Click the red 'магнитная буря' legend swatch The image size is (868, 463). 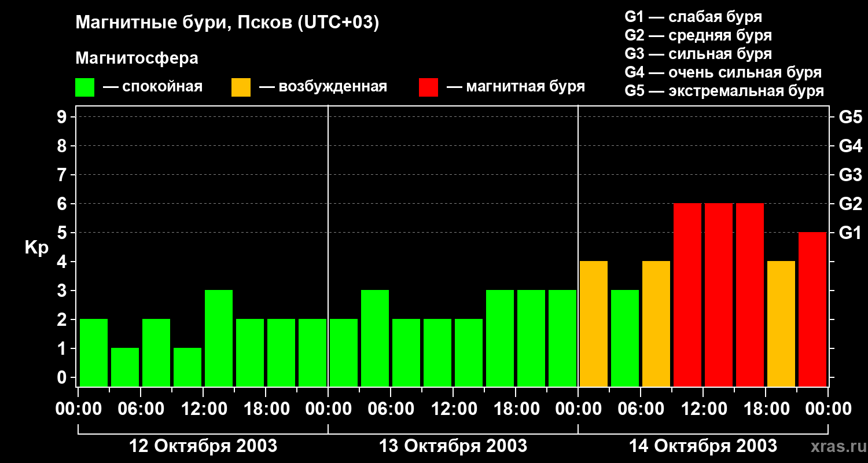tap(428, 87)
